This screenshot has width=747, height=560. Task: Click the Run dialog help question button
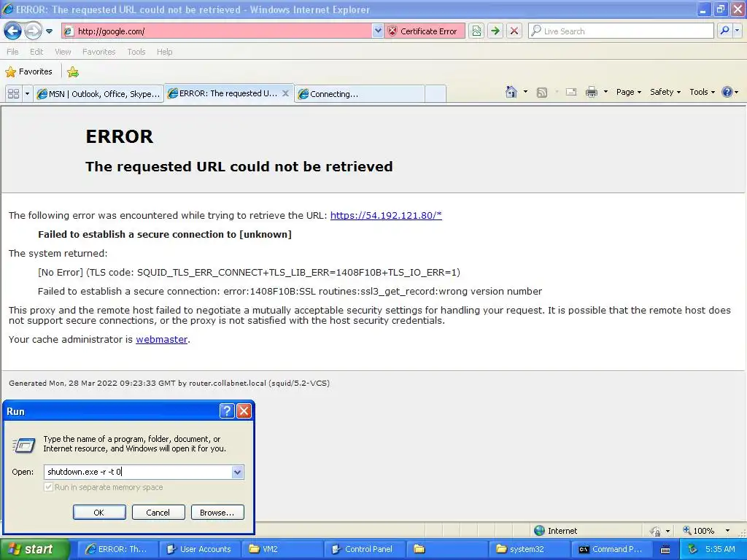(x=227, y=411)
